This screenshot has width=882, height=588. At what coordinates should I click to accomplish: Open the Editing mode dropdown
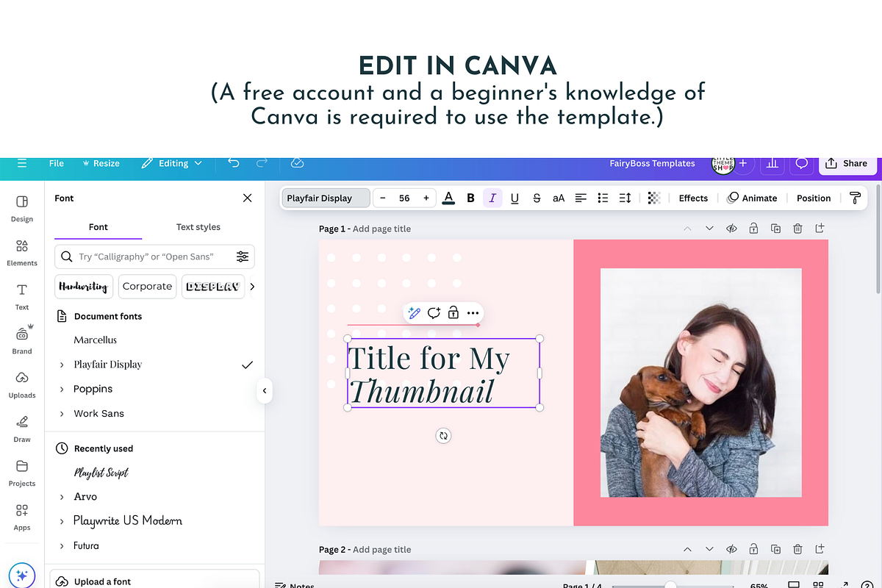172,163
